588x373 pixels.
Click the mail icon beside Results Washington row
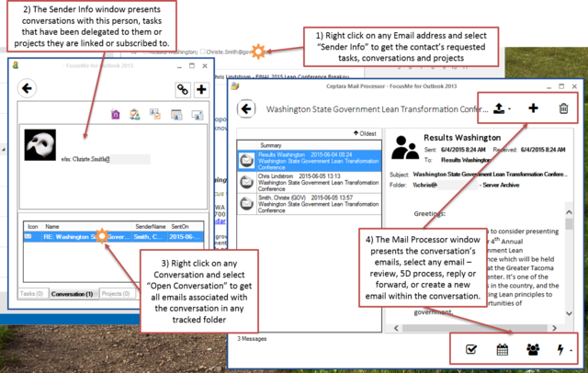click(247, 161)
